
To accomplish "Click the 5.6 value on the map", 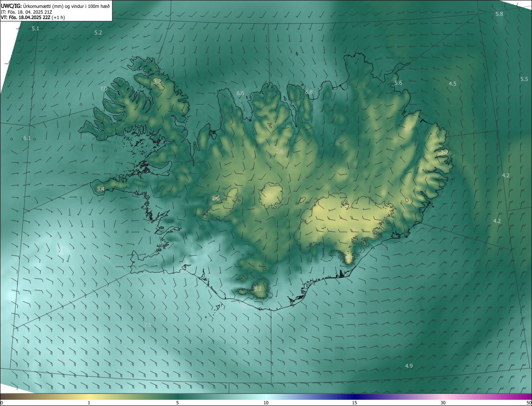I will point(398,83).
